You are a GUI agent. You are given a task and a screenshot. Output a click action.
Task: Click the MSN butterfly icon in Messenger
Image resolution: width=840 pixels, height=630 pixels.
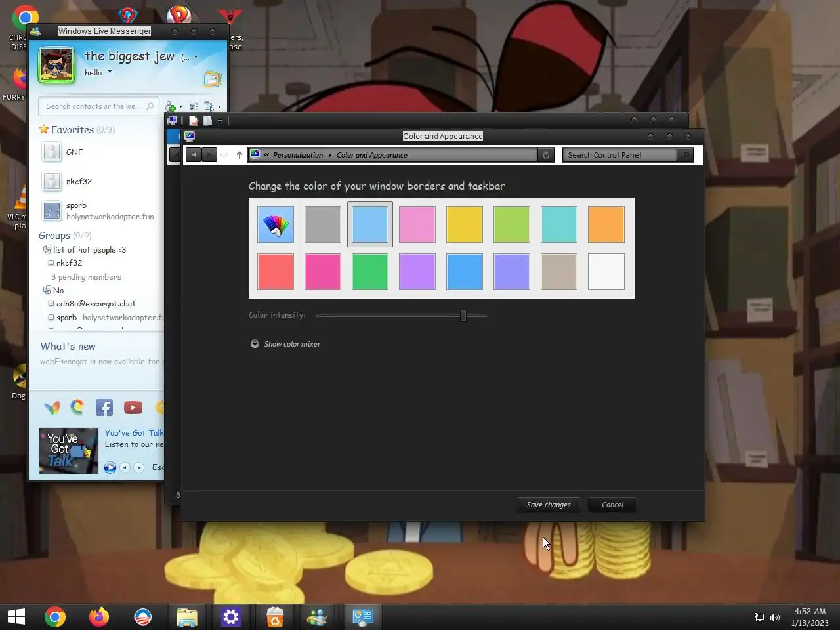click(52, 408)
